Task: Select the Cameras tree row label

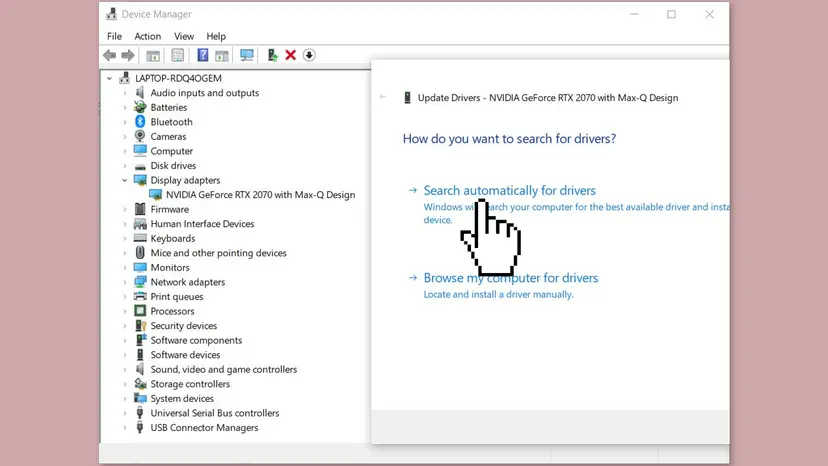Action: 168,136
